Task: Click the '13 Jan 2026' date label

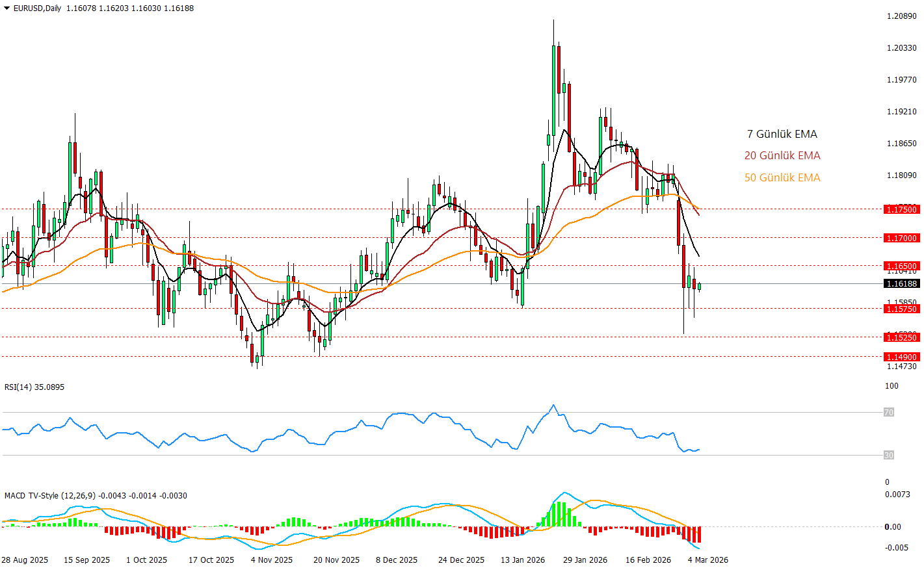Action: point(522,560)
